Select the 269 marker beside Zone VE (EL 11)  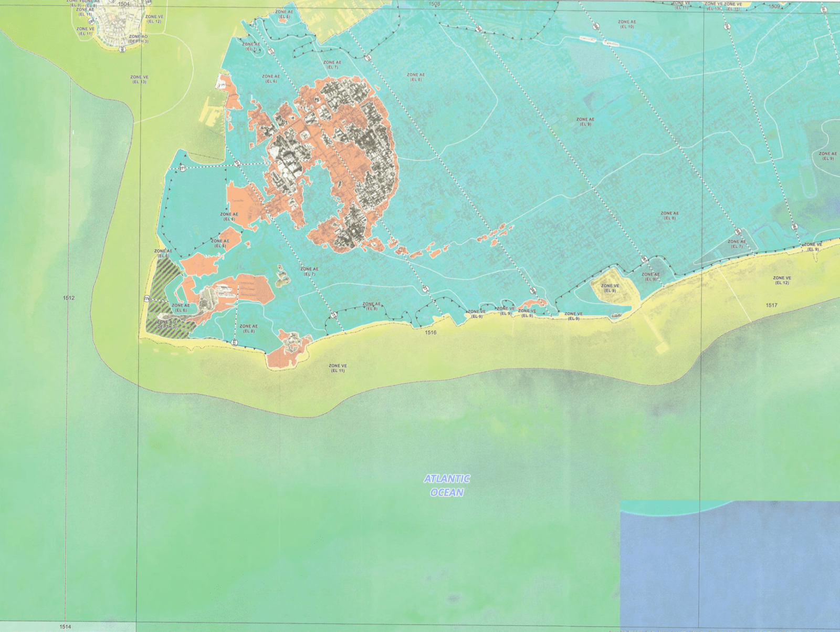coord(91,20)
